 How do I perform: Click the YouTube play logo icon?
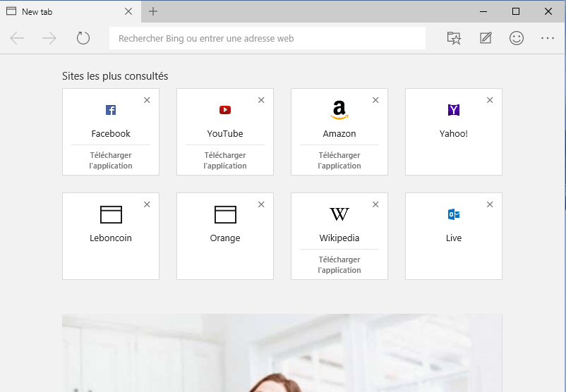click(225, 109)
